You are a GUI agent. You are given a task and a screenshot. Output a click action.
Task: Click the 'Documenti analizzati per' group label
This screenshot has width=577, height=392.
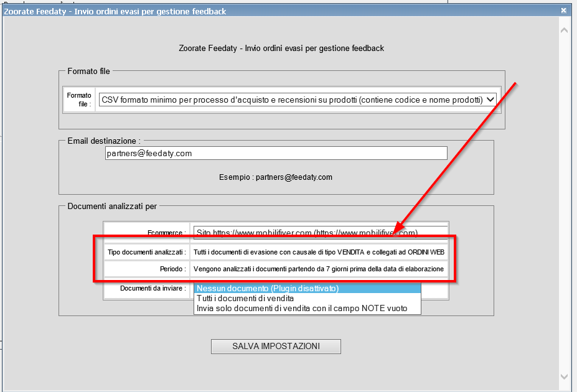[112, 207]
